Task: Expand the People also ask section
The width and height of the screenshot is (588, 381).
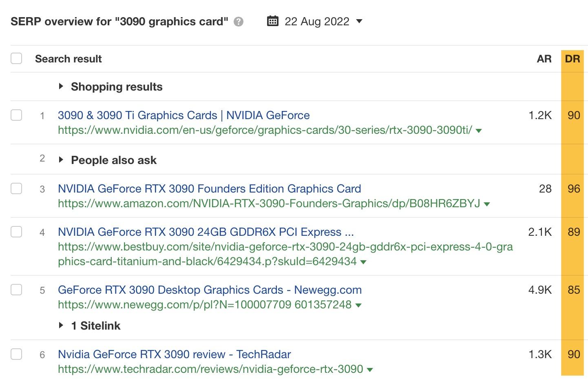Action: click(62, 159)
